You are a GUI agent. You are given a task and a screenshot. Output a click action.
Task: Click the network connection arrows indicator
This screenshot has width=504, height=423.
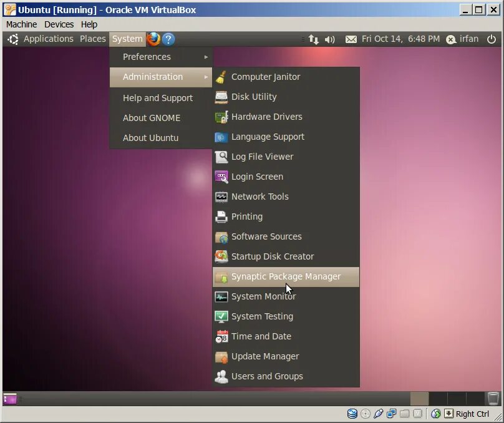point(313,39)
